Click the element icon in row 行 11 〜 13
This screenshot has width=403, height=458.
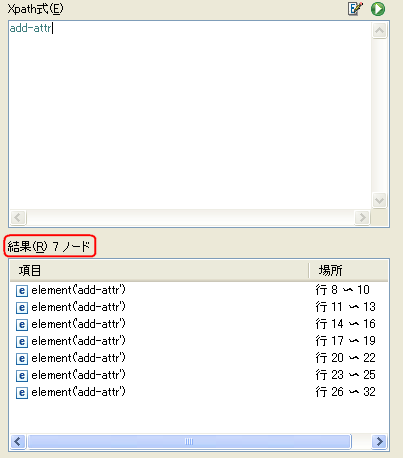point(22,308)
